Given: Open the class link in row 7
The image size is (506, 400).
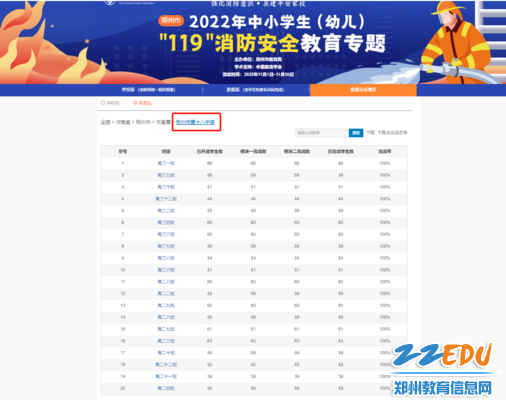Looking at the screenshot, I should (166, 234).
